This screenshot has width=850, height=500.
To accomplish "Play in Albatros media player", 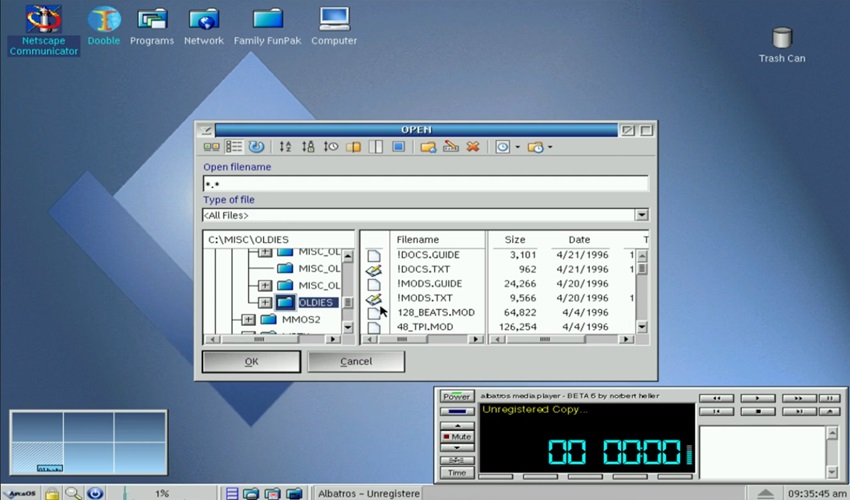I will click(757, 399).
